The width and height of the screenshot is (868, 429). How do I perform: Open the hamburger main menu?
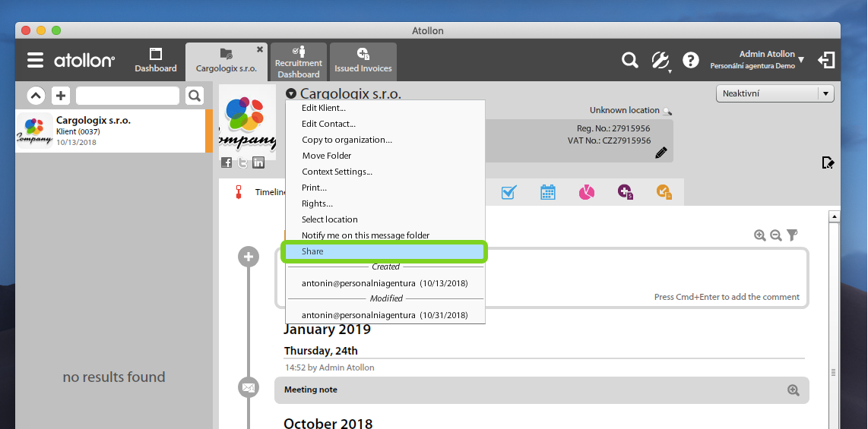tap(35, 61)
